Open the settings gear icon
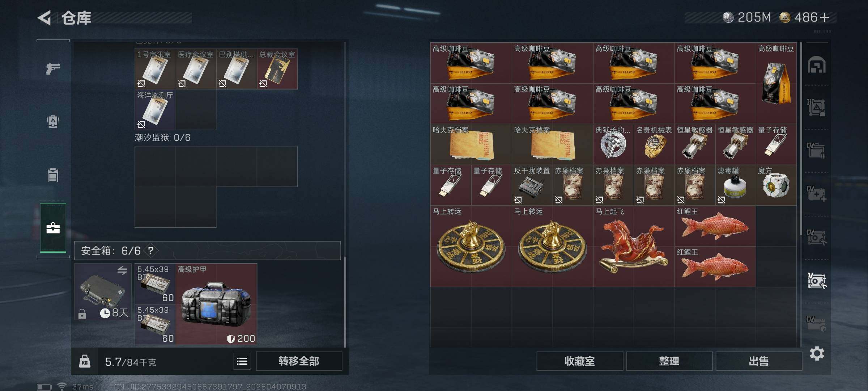This screenshot has width=868, height=391. pos(817,353)
